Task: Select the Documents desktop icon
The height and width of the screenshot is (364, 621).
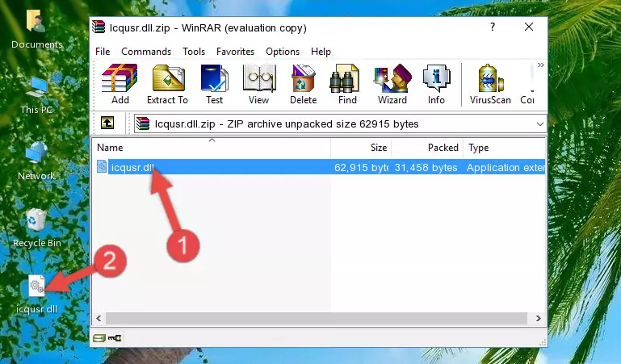Action: (x=36, y=29)
